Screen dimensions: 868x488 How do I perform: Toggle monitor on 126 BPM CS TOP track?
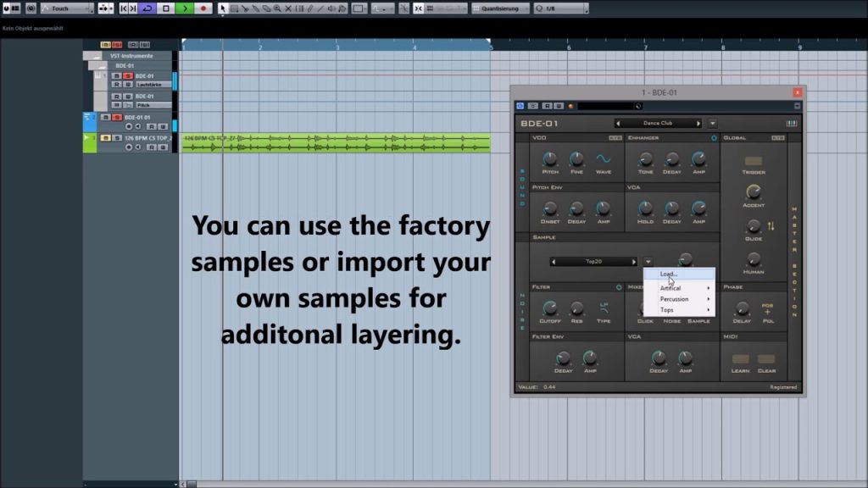tap(138, 147)
